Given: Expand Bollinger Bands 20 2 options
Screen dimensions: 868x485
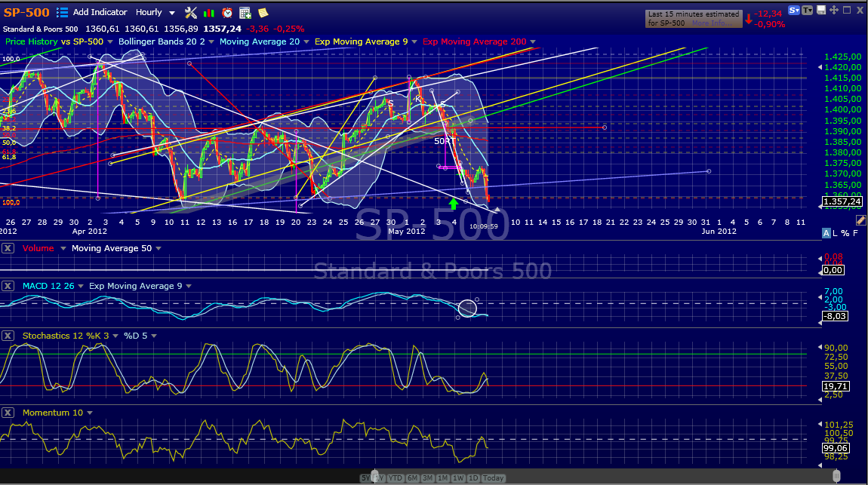Looking at the screenshot, I should click(x=211, y=42).
